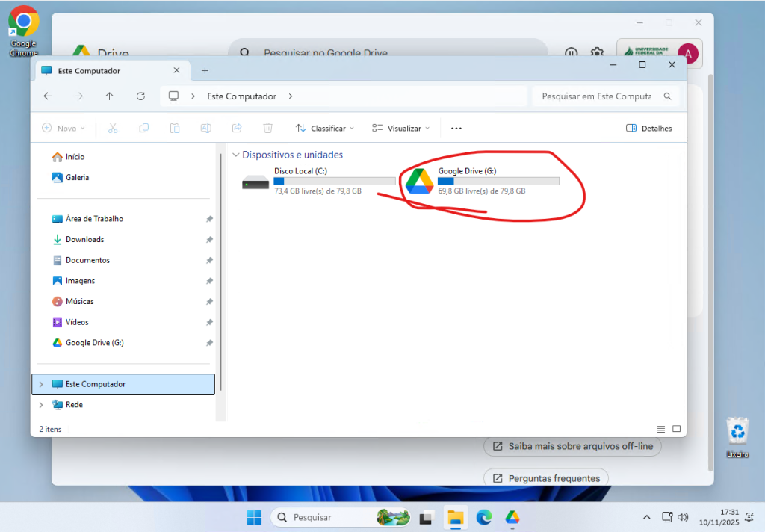Open the Classificar sort dropdown
Image resolution: width=765 pixels, height=532 pixels.
(x=325, y=129)
